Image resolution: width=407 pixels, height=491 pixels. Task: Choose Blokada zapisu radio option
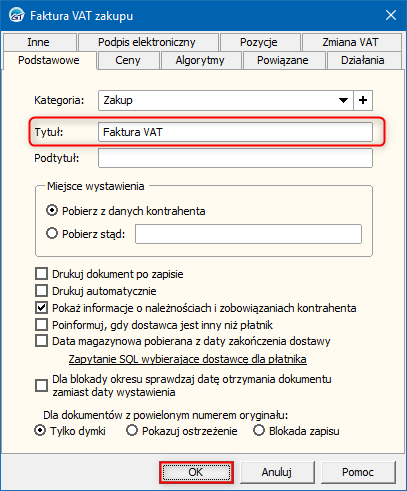point(259,430)
